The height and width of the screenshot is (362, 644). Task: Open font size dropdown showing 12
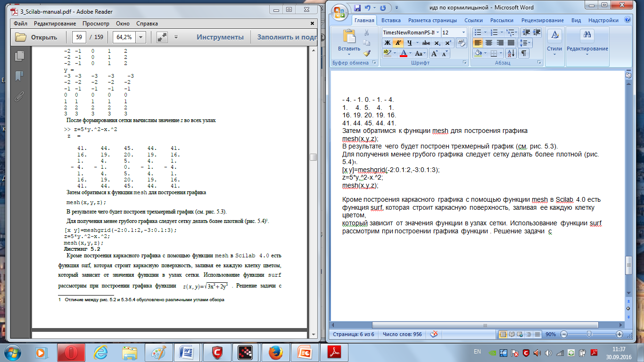(x=464, y=33)
